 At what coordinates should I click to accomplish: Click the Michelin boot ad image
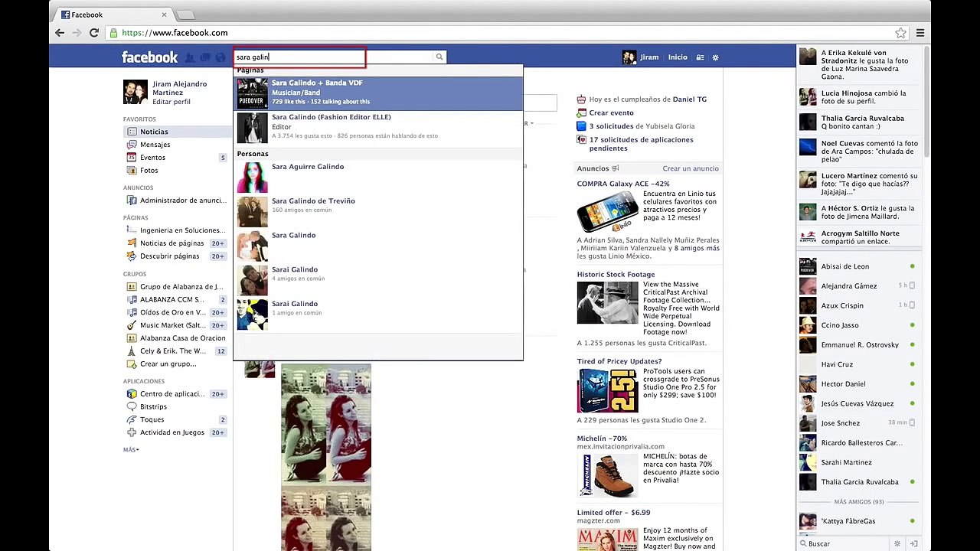pyautogui.click(x=607, y=475)
